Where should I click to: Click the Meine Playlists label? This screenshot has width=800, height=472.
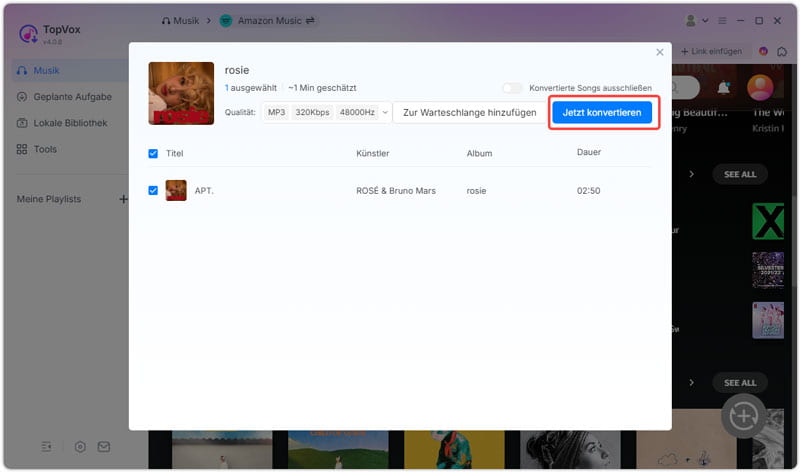pyautogui.click(x=49, y=199)
